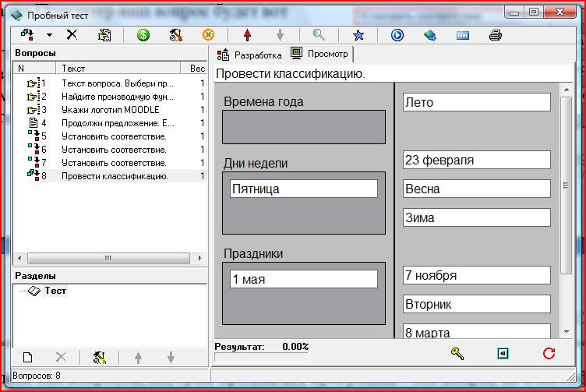Click Пятница item in Дни недели group

pyautogui.click(x=303, y=189)
